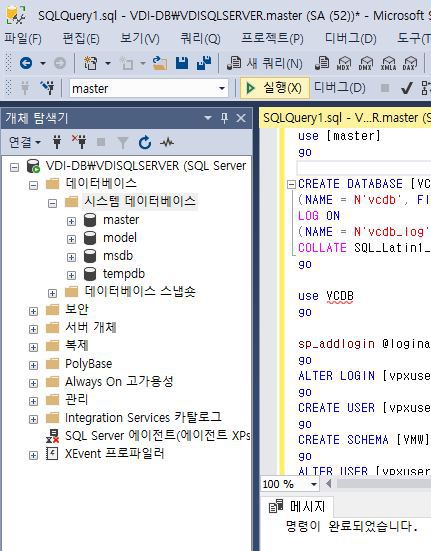Expand the master database node
Viewport: 431px width, 551px height.
pos(71,221)
